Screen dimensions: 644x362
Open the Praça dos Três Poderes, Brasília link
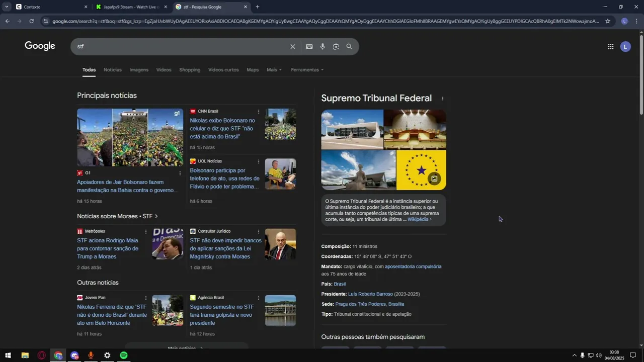click(x=370, y=304)
